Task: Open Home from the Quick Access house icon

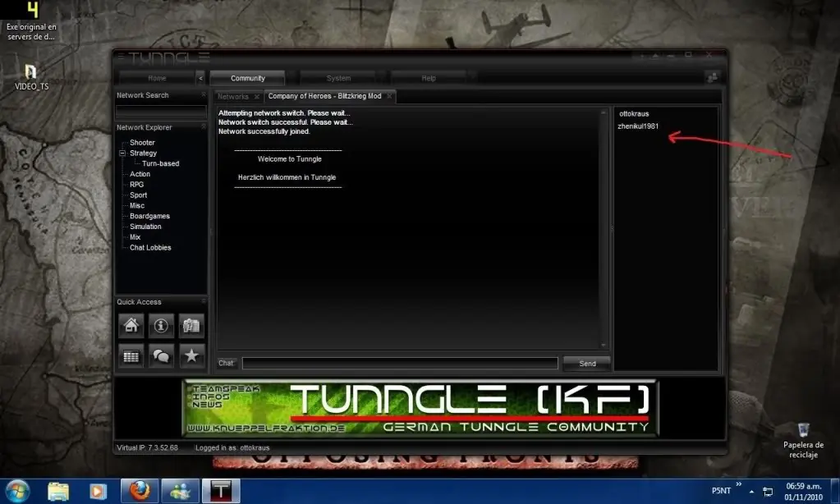Action: coord(131,325)
